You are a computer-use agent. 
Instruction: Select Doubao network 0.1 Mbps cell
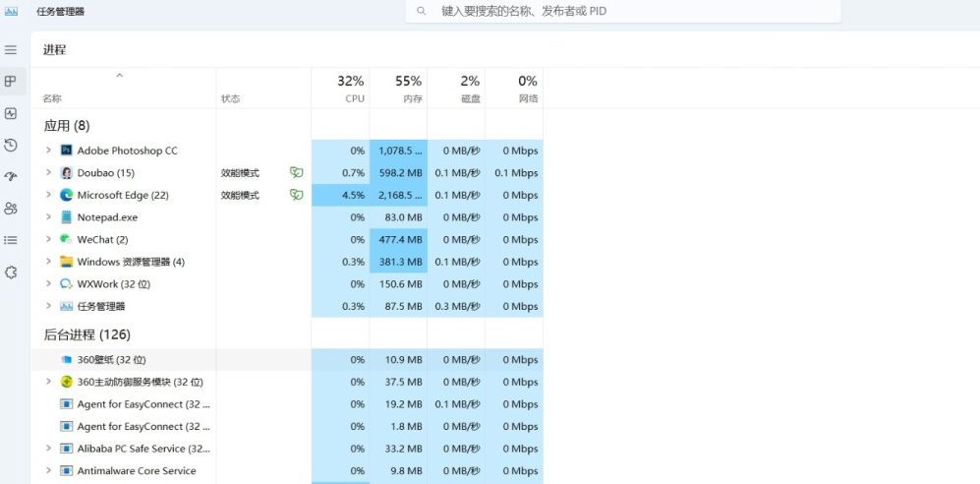pos(514,172)
